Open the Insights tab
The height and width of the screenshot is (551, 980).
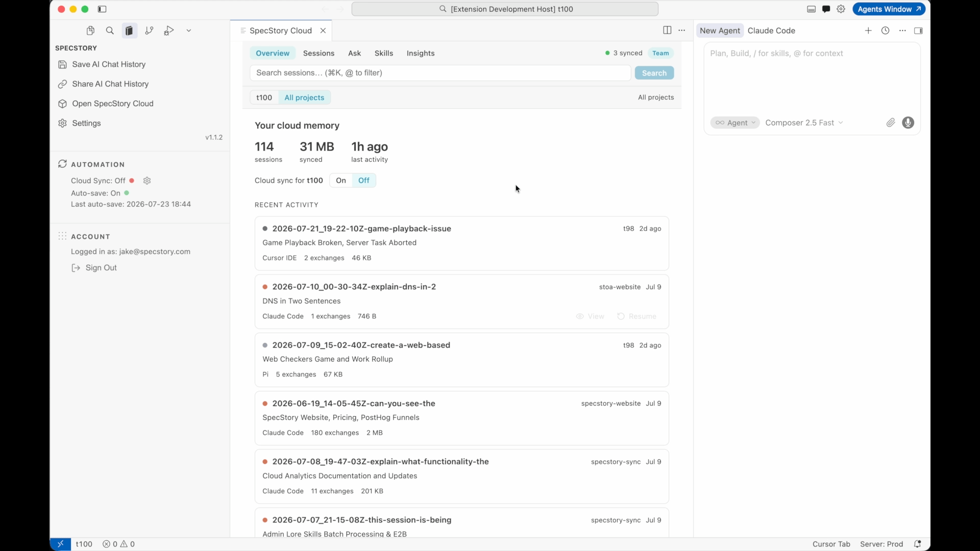tap(421, 53)
